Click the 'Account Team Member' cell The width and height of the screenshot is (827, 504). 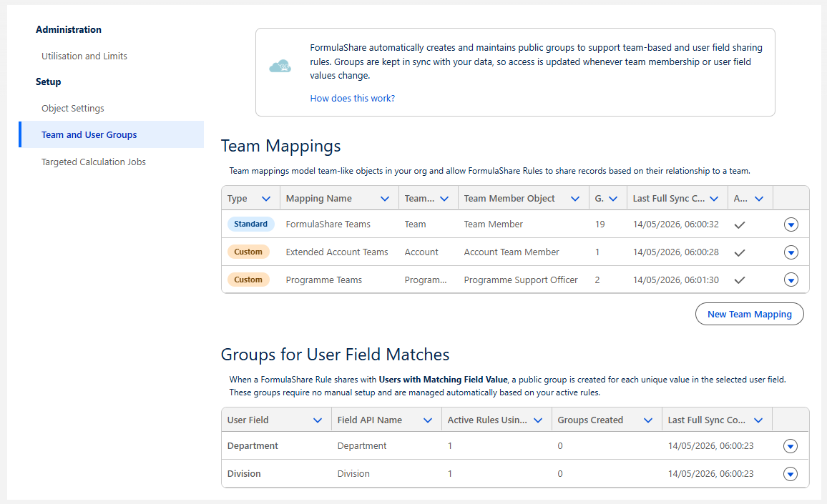pos(512,252)
